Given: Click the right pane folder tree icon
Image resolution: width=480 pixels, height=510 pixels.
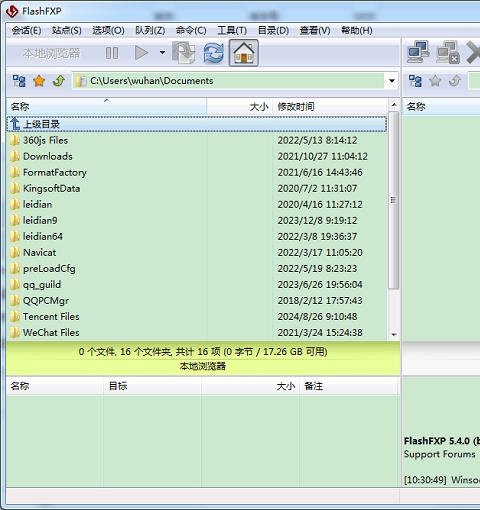Looking at the screenshot, I should tap(415, 81).
